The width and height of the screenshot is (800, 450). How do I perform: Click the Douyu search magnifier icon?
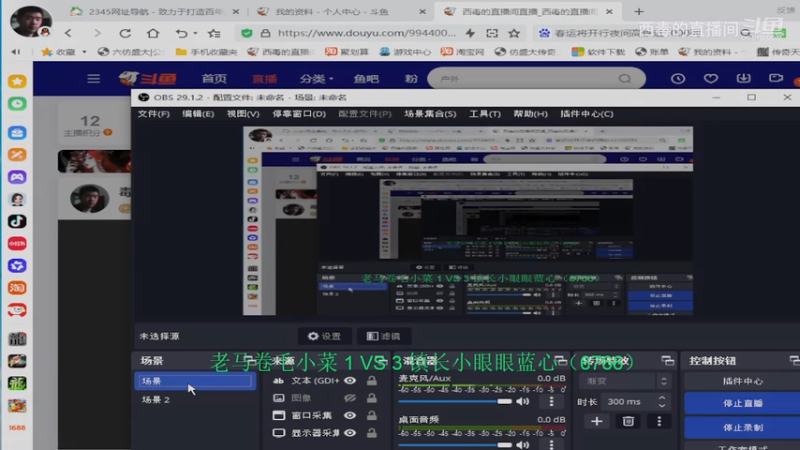[x=625, y=79]
